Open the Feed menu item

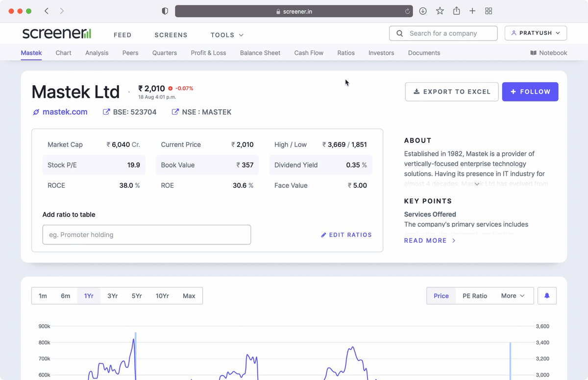pos(122,35)
